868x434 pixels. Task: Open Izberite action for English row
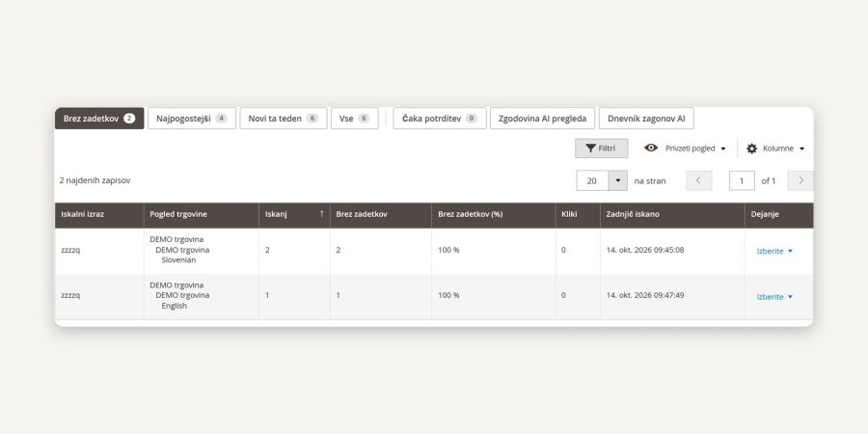pos(774,297)
